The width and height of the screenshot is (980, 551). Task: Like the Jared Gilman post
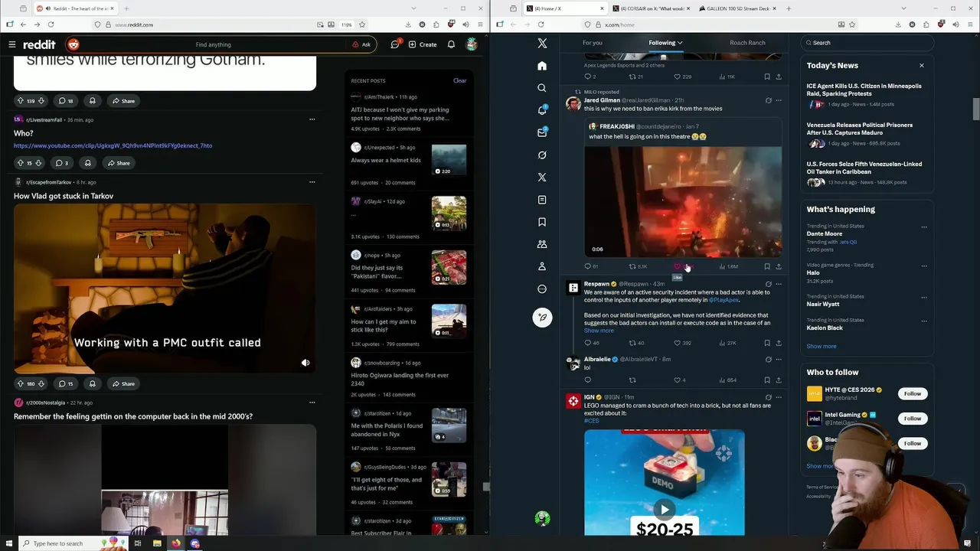pyautogui.click(x=678, y=266)
